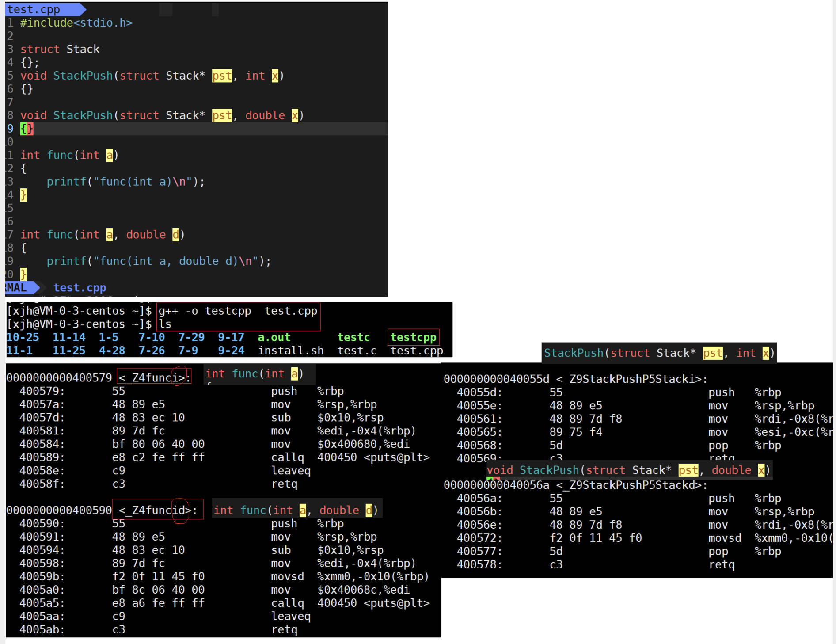Click 'pop %rbp' at address 400568
Image resolution: width=836 pixels, height=644 pixels.
click(745, 445)
